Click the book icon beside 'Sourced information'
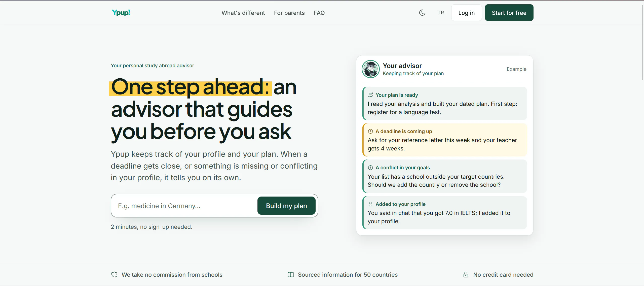Image resolution: width=644 pixels, height=286 pixels. [x=291, y=275]
